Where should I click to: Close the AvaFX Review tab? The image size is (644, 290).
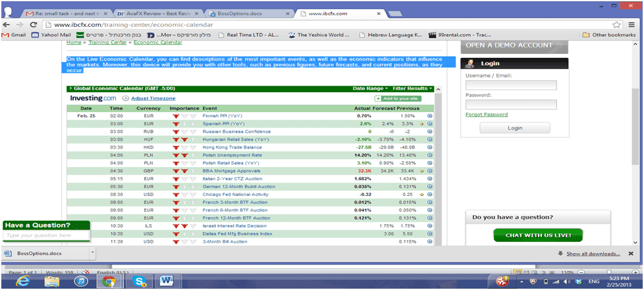(x=197, y=14)
